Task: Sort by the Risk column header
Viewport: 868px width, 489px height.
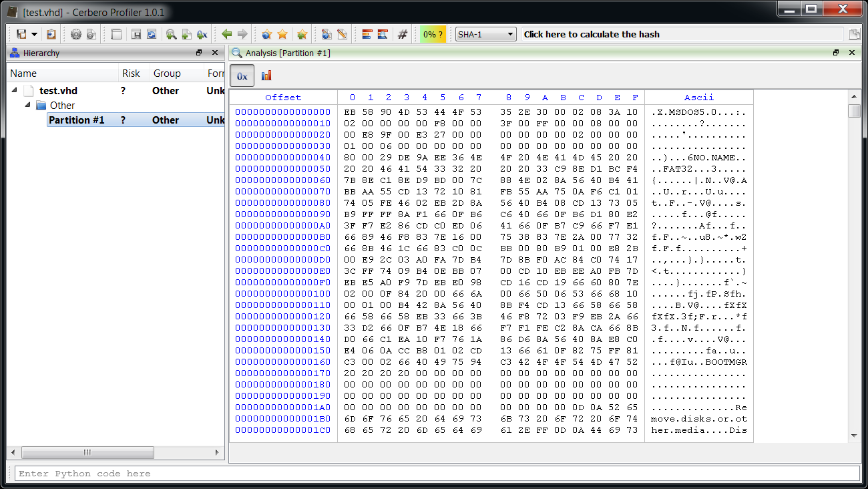Action: click(134, 73)
